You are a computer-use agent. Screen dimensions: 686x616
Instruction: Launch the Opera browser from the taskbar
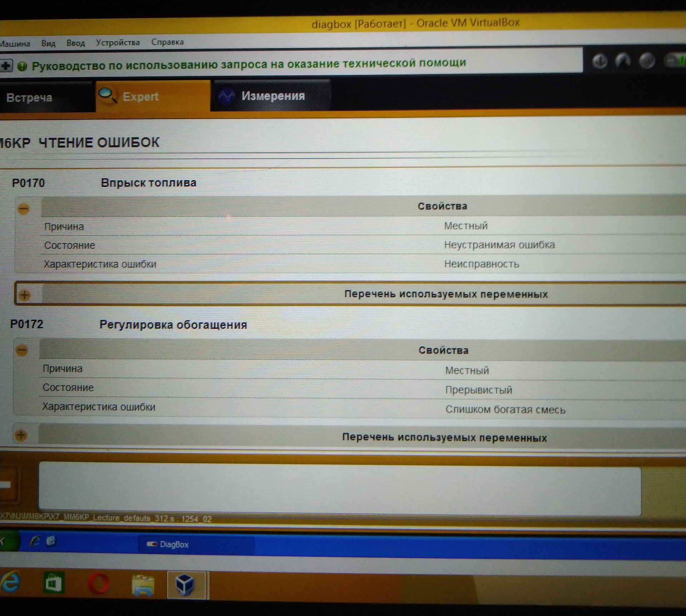(98, 584)
